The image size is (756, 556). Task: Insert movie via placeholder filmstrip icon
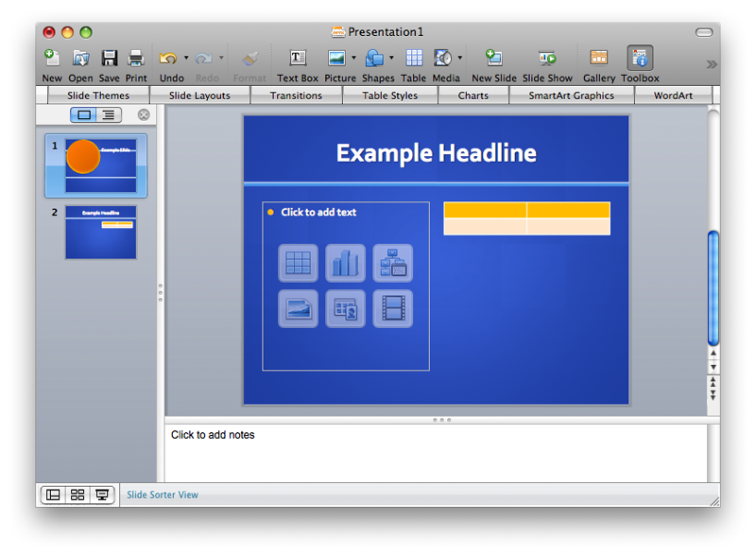[393, 309]
